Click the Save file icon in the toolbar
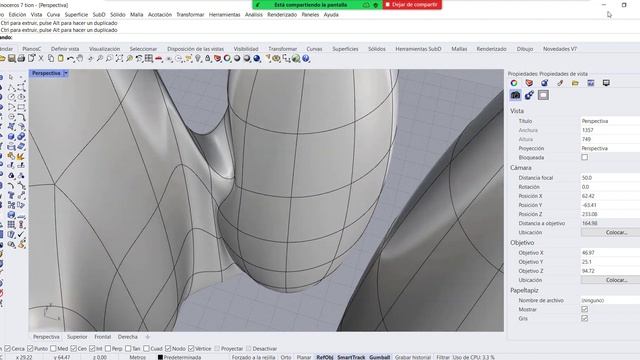 (12, 59)
